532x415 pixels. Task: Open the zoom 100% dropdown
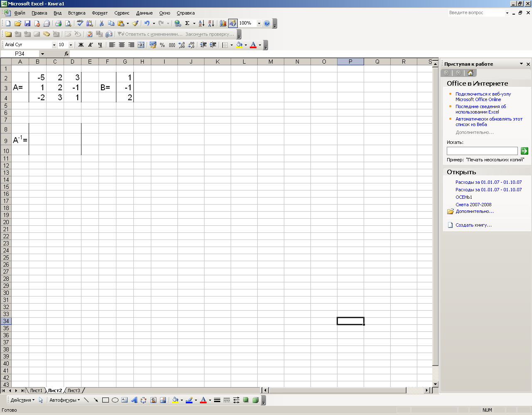coord(259,23)
